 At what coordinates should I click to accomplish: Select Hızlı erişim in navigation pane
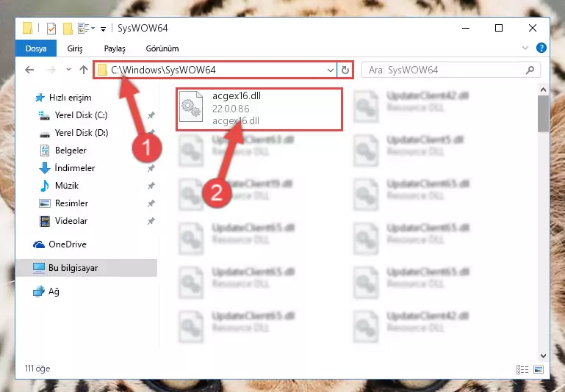[x=70, y=98]
